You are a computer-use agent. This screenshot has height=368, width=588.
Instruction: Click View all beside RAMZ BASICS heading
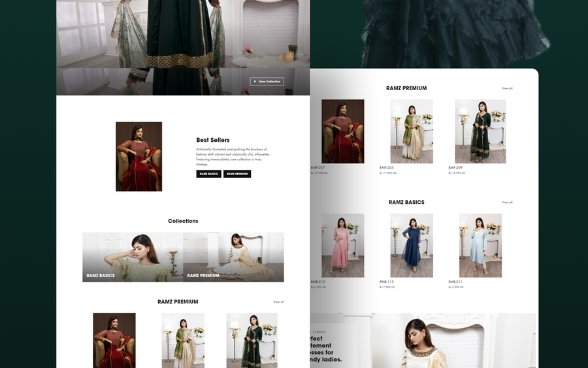(507, 202)
